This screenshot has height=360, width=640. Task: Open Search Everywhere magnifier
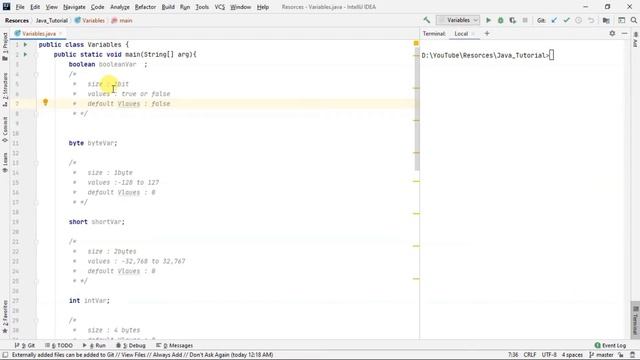point(633,20)
